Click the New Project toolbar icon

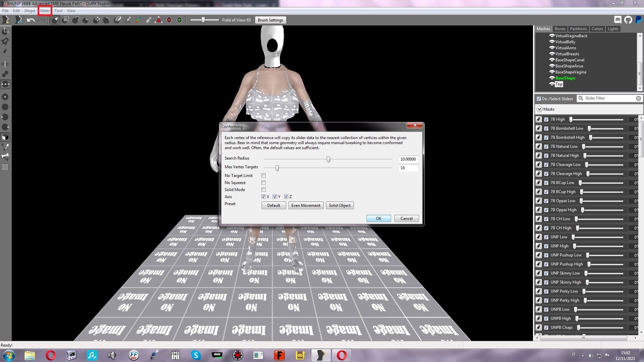coord(5,20)
